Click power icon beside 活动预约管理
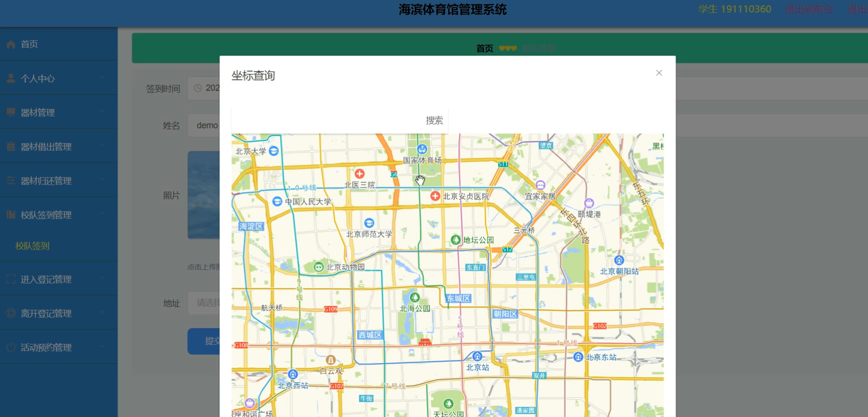This screenshot has height=417, width=868. tap(11, 347)
